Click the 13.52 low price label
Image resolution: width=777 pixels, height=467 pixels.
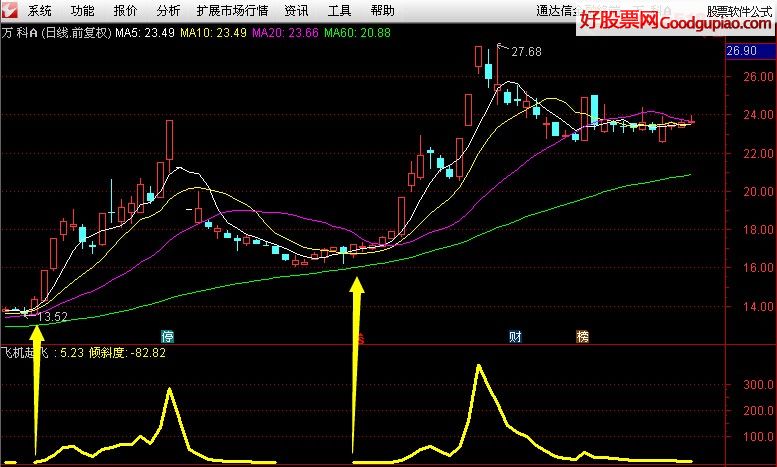click(53, 317)
